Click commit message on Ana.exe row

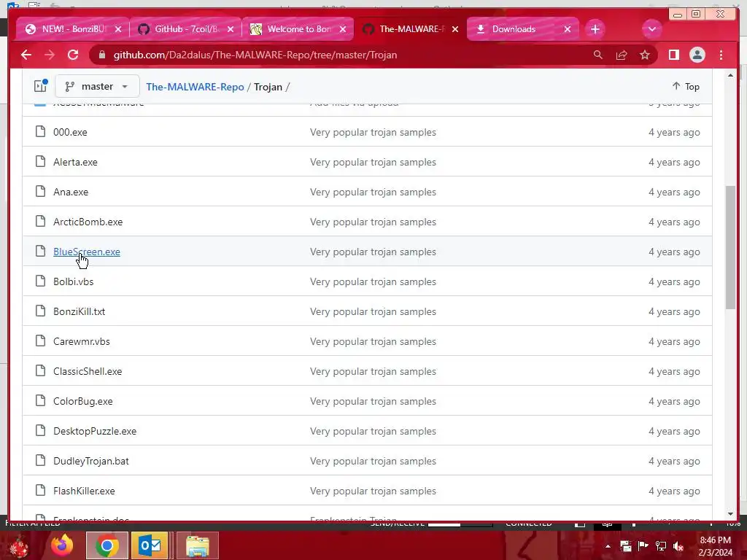373,192
